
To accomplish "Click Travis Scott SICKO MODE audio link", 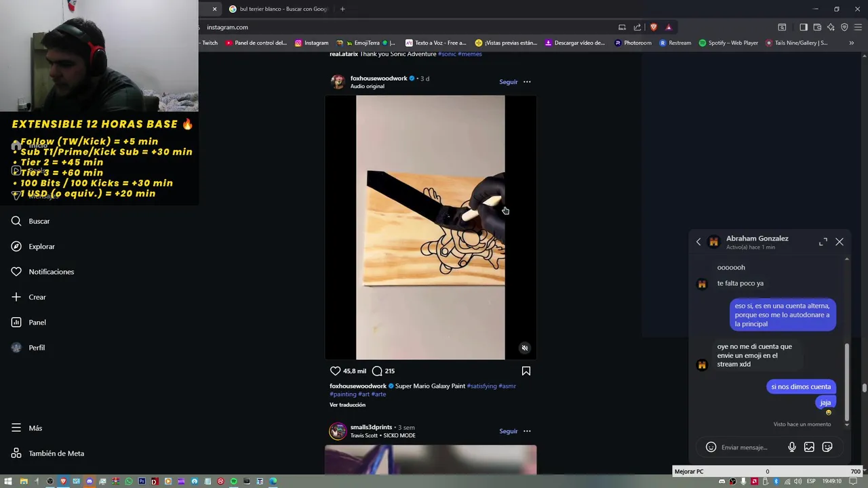I will (382, 435).
